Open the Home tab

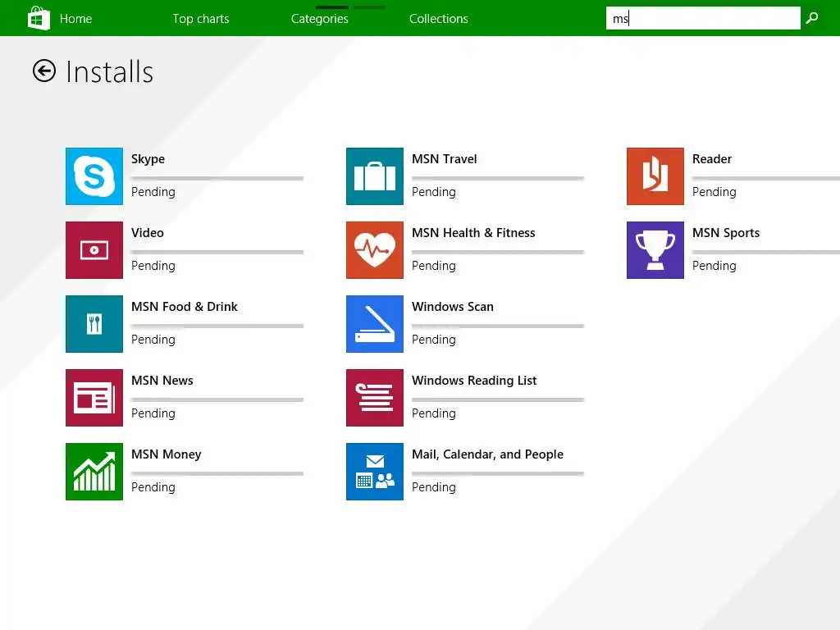coord(75,19)
